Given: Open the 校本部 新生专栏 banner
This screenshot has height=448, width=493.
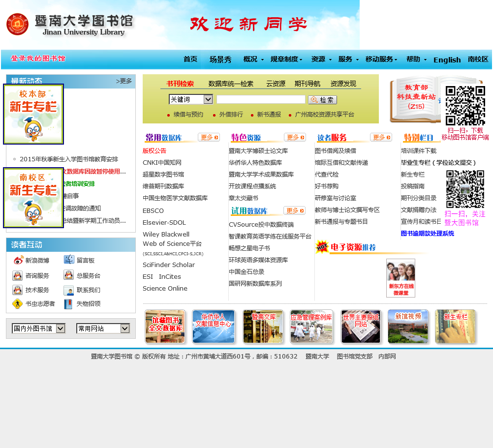Looking at the screenshot, I should [x=33, y=114].
